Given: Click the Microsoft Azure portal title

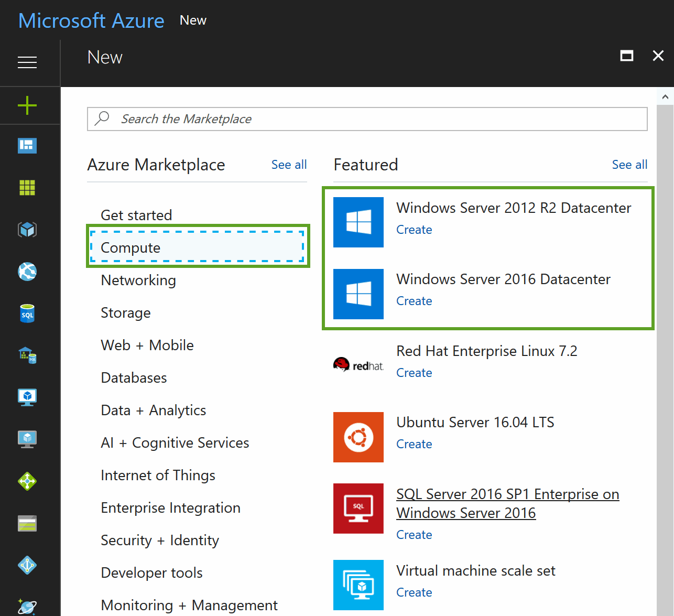Looking at the screenshot, I should pos(91,20).
